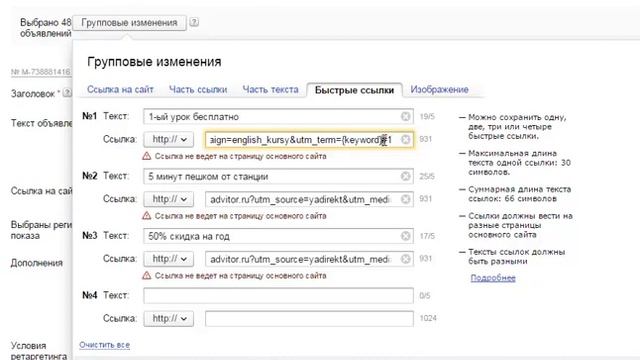
Task: Focus the №3 text field "50% скидка на год"
Action: click(278, 236)
